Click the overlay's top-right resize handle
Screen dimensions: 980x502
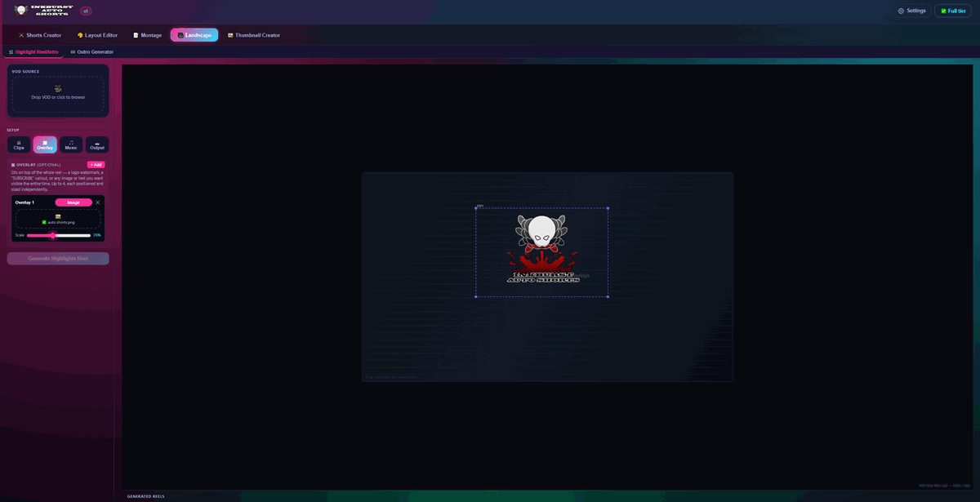pos(608,208)
